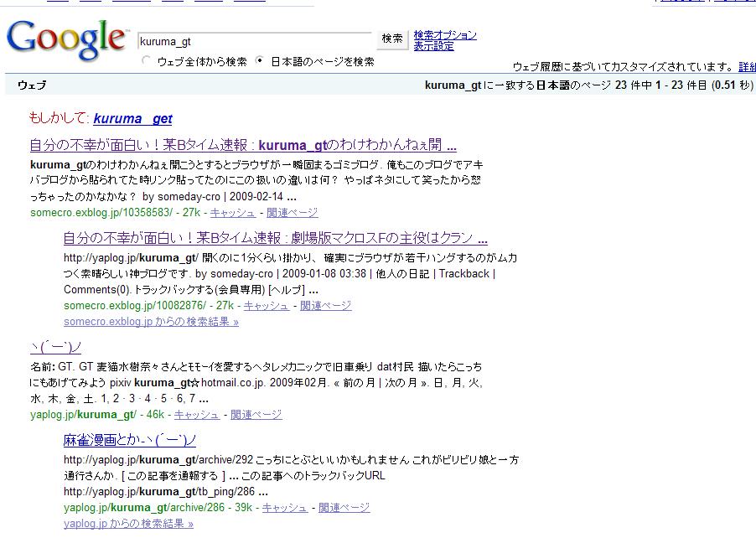Click the snippet URL http://yaplog.jp/kuruma_gt/tb_ping/286
Screen dimensions: 756x538
(x=159, y=492)
